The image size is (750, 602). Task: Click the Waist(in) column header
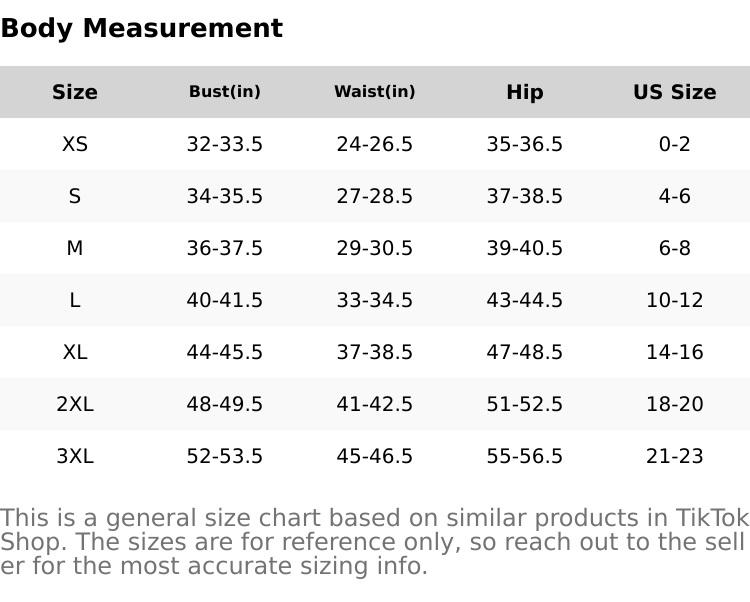pos(375,92)
